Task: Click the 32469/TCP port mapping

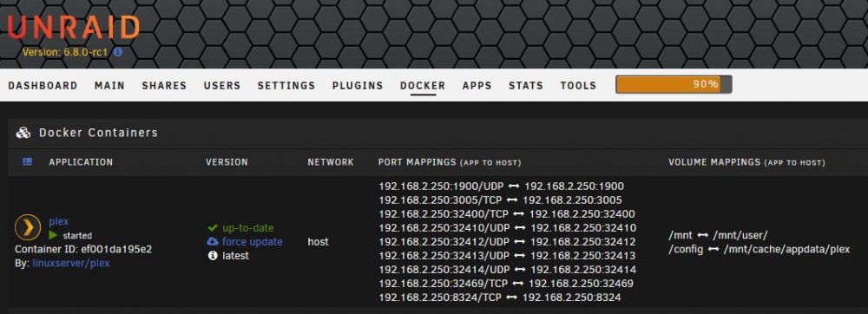Action: tap(506, 284)
